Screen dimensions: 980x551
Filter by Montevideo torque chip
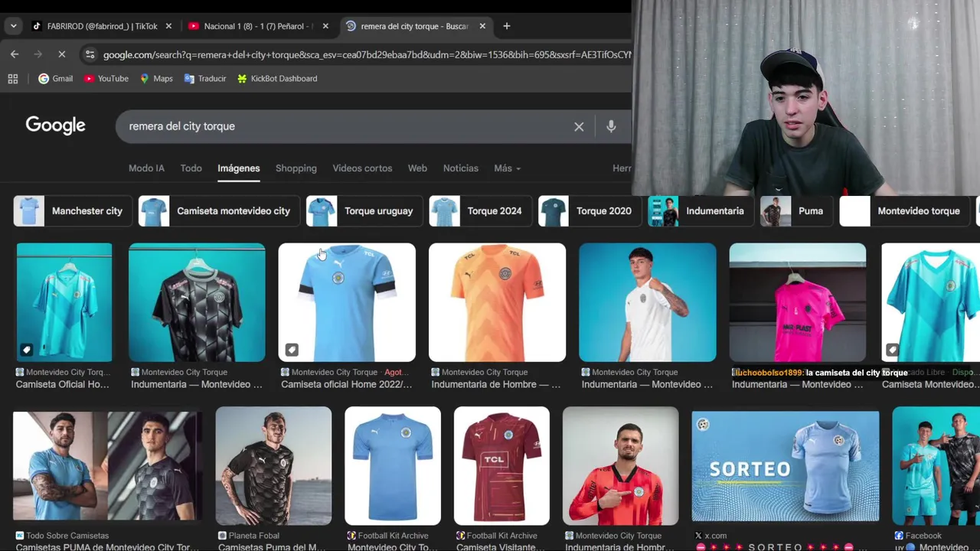click(904, 211)
